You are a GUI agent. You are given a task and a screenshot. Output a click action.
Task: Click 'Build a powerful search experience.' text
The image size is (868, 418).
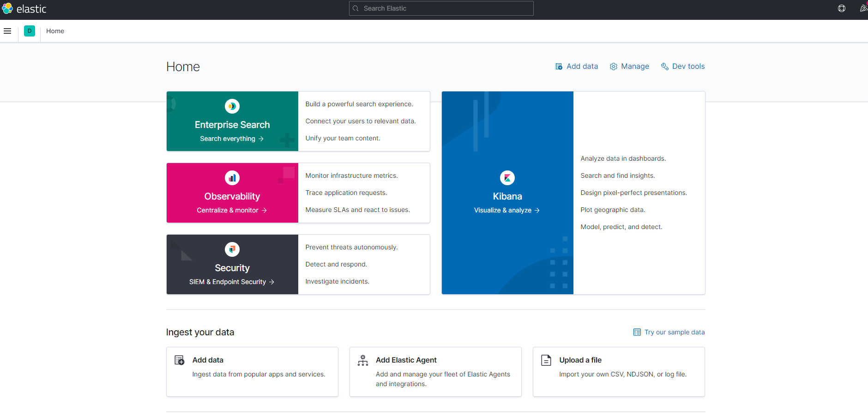[x=359, y=104]
